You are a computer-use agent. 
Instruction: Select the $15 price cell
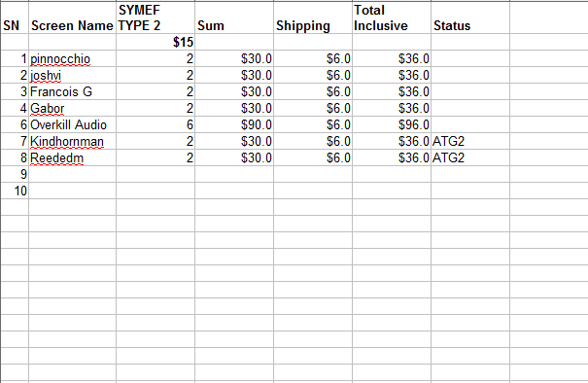pos(156,42)
